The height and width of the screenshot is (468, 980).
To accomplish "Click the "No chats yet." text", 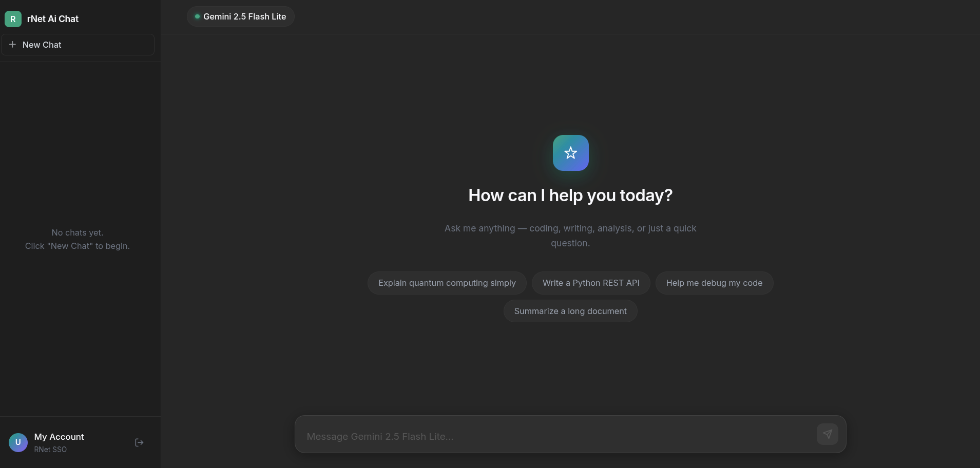I will point(78,232).
